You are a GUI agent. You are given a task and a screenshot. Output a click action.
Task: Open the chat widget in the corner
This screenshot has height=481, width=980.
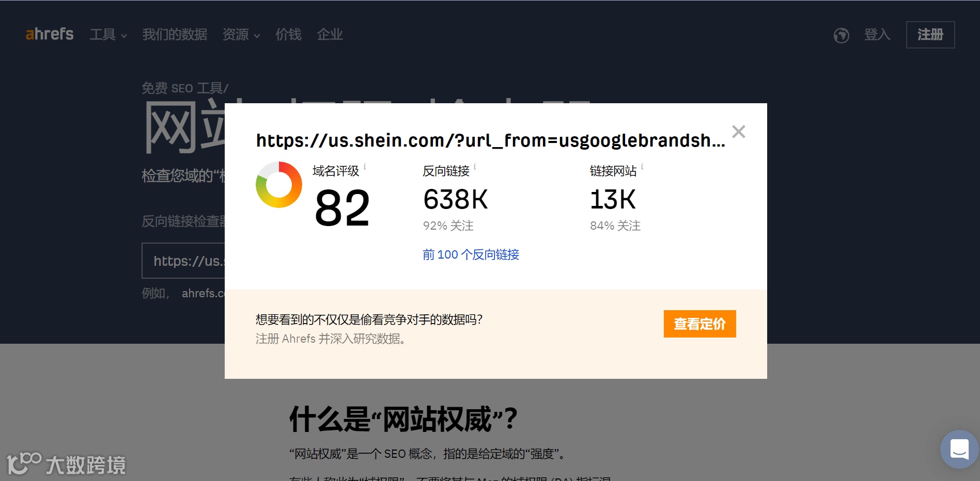click(959, 449)
